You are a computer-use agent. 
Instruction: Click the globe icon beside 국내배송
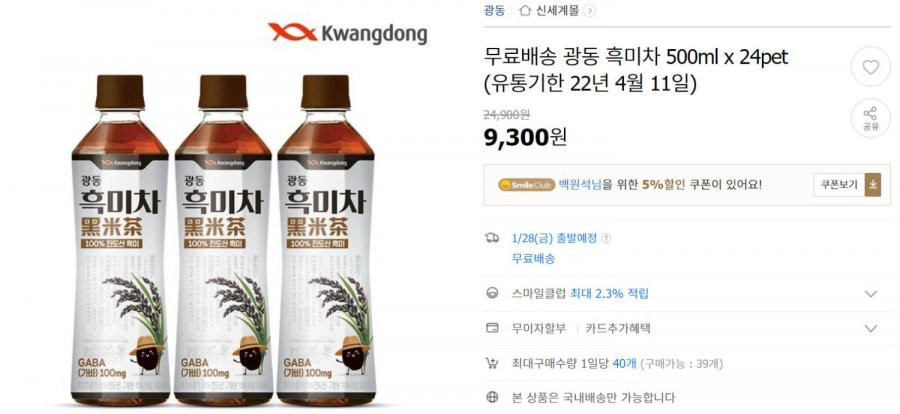click(492, 397)
